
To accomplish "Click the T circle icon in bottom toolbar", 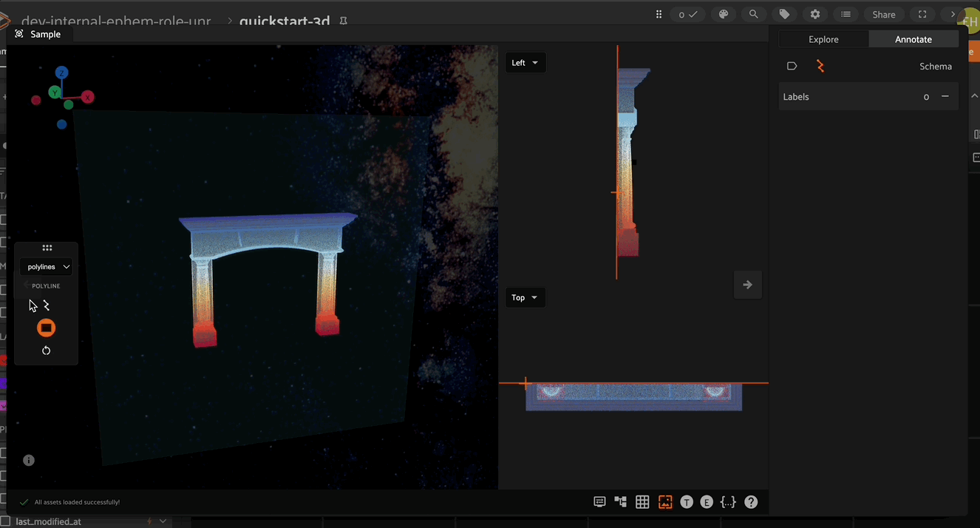I will pyautogui.click(x=687, y=501).
